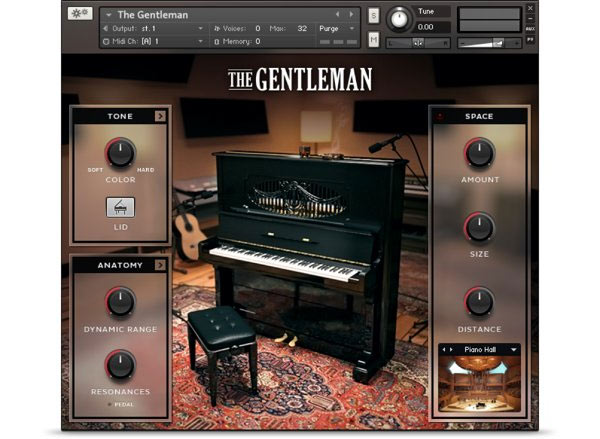This screenshot has height=439, width=600.
Task: Click the RESONANCES knob
Action: pyautogui.click(x=120, y=364)
